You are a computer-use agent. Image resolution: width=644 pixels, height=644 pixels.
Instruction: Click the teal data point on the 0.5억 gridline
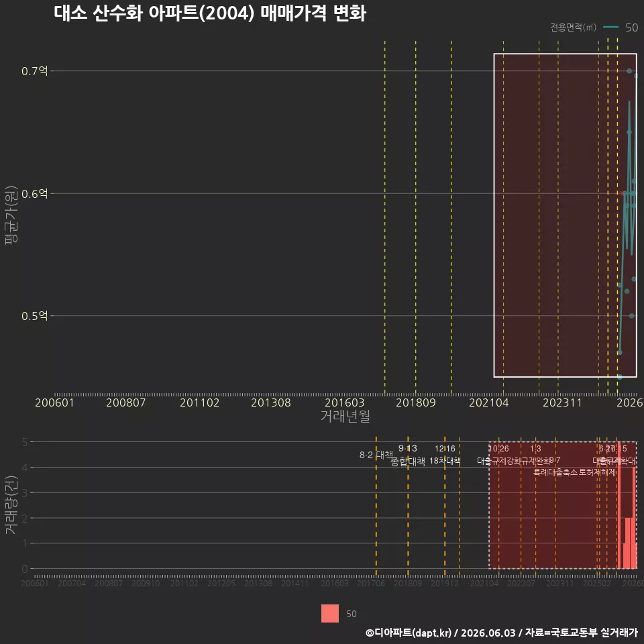[x=632, y=316]
